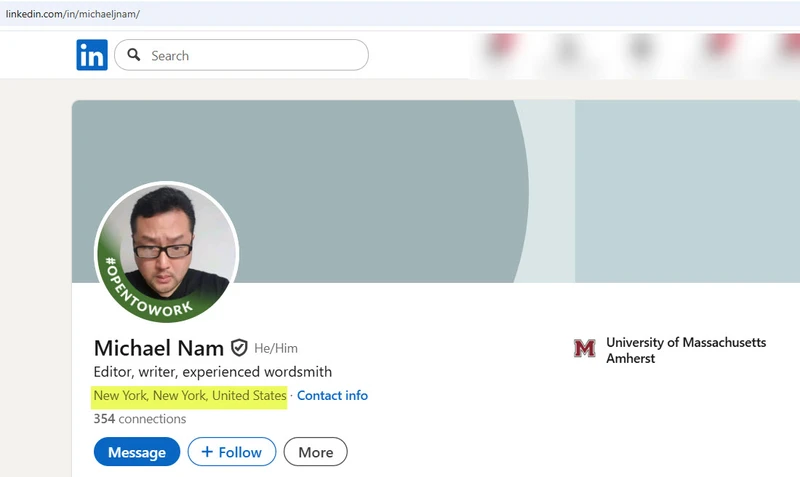
Task: Follow Michael Nam using Follow button
Action: click(x=231, y=452)
